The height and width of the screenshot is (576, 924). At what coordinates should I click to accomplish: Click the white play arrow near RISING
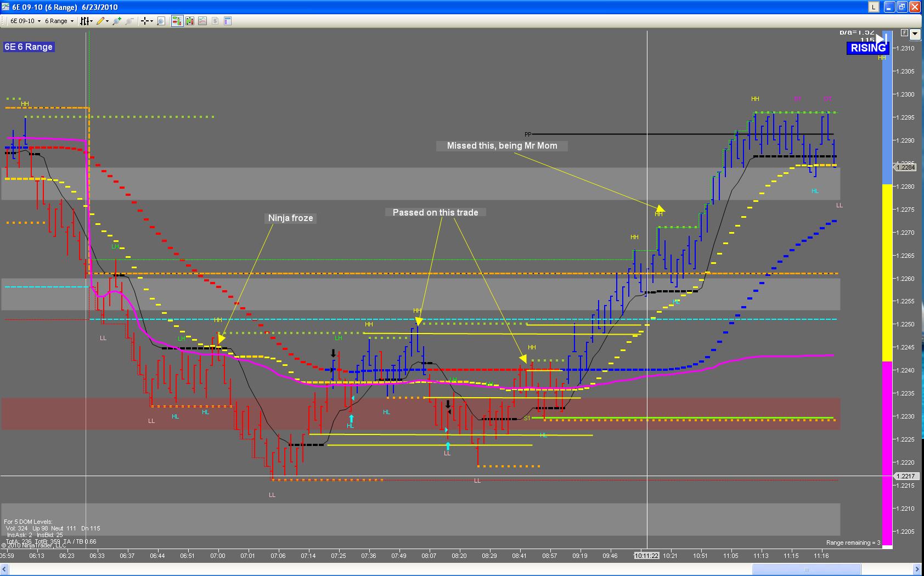[x=882, y=38]
